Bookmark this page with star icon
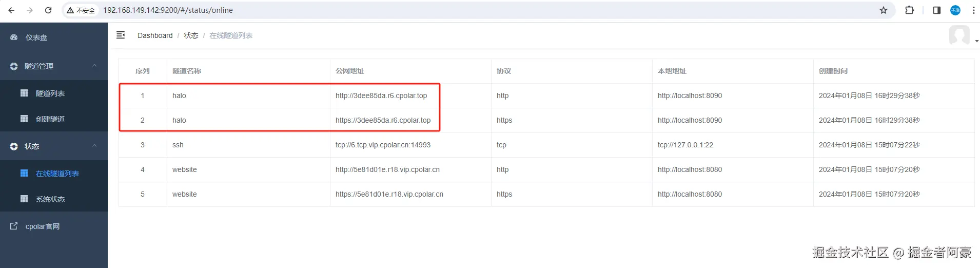The height and width of the screenshot is (268, 980). 884,10
